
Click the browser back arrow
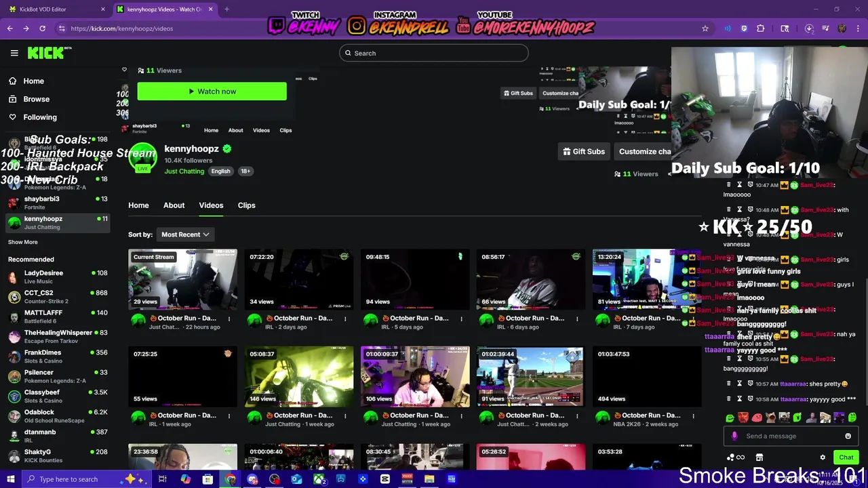(x=10, y=28)
